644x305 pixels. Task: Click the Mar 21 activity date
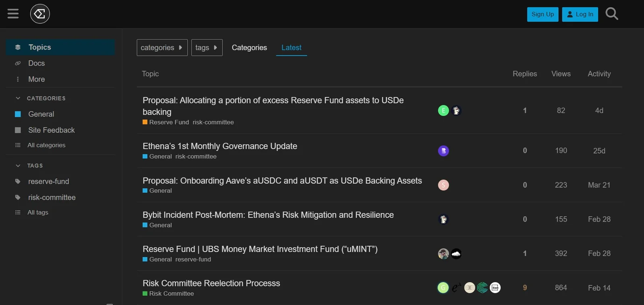click(x=599, y=185)
